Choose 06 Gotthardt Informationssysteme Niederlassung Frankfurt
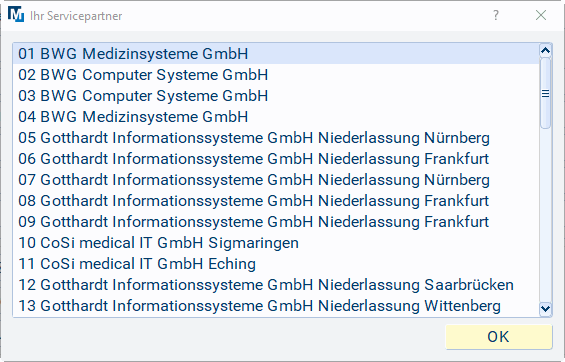This screenshot has width=565, height=362. [x=276, y=158]
